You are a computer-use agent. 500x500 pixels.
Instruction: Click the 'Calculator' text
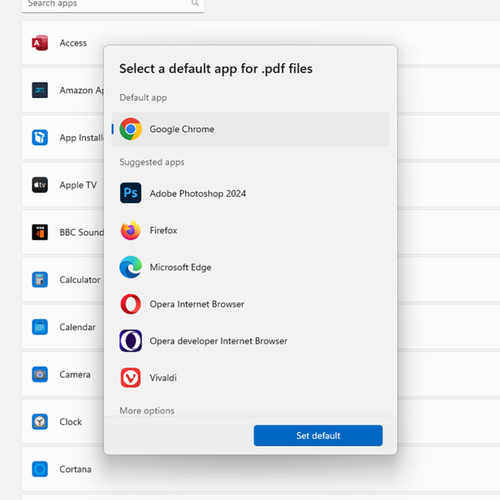[x=80, y=280]
